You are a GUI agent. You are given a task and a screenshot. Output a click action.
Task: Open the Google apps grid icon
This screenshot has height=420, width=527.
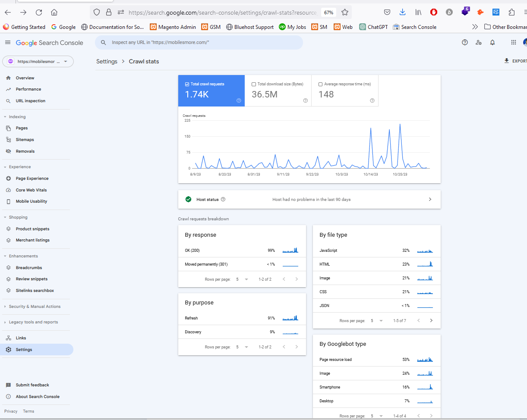[x=513, y=42]
